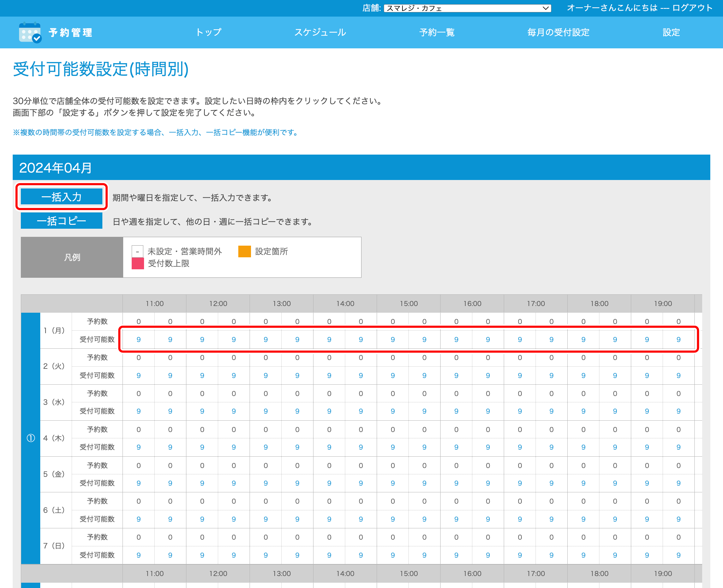Image resolution: width=723 pixels, height=588 pixels.
Task: Click the 4 (木) day label
Action: coord(54,438)
